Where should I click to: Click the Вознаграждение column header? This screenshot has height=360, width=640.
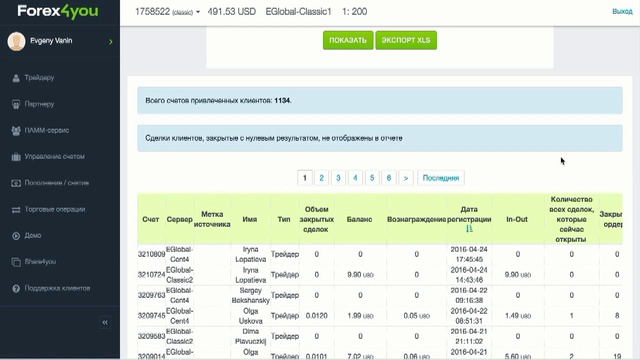(416, 219)
